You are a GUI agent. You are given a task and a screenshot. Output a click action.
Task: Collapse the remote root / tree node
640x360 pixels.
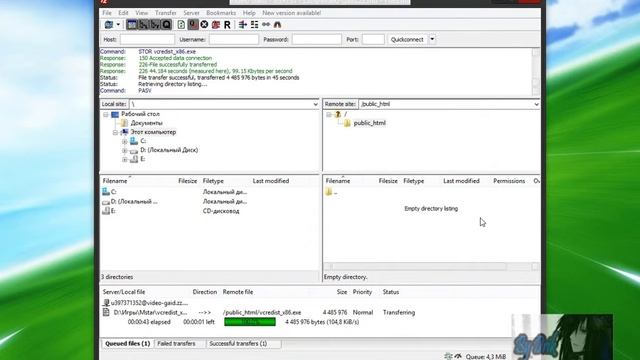pyautogui.click(x=329, y=115)
